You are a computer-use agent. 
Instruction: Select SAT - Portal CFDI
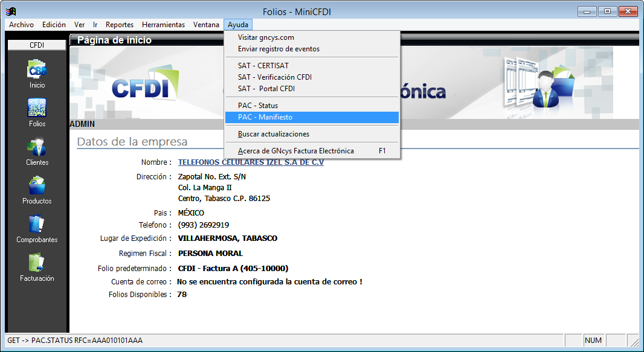(x=312, y=89)
